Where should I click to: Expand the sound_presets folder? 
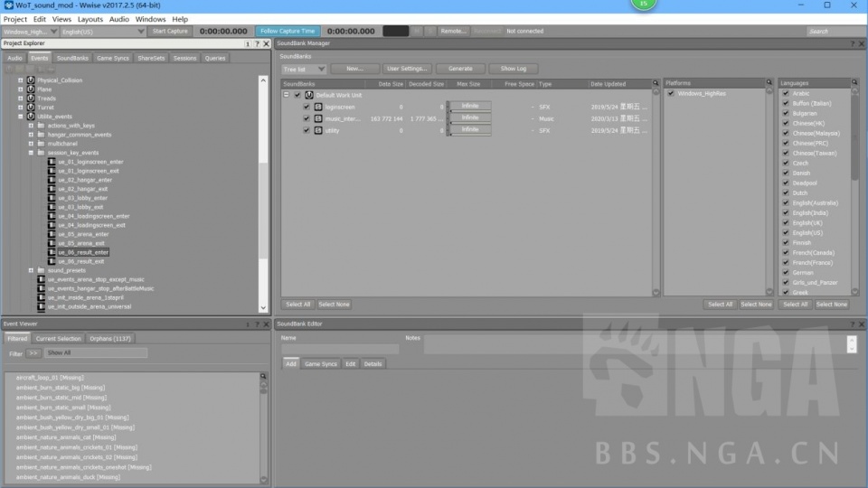[31, 270]
